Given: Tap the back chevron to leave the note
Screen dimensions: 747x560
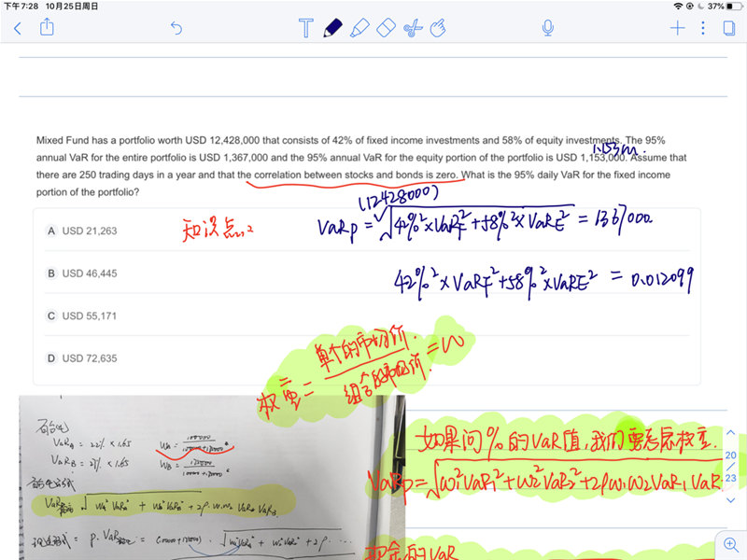Looking at the screenshot, I should click(x=17, y=28).
